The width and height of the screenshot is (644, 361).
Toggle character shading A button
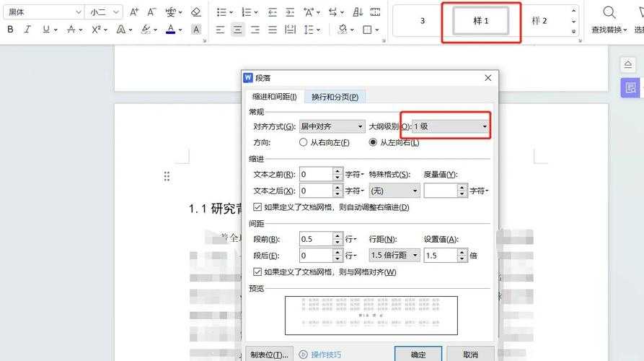196,29
